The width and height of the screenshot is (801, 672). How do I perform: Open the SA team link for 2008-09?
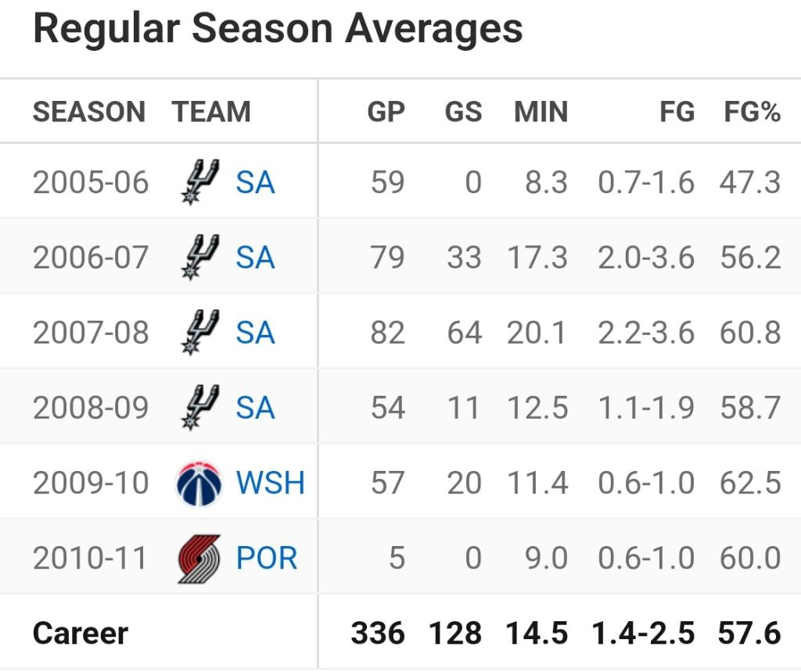click(x=255, y=408)
